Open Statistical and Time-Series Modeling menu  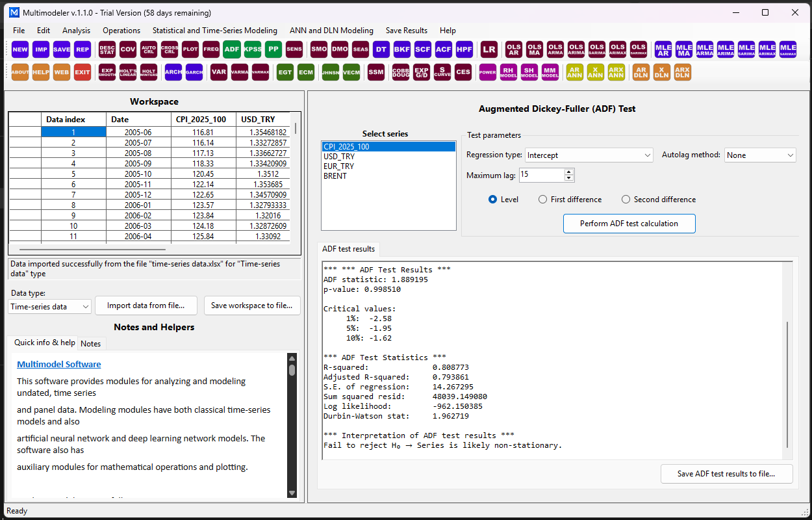pos(215,31)
